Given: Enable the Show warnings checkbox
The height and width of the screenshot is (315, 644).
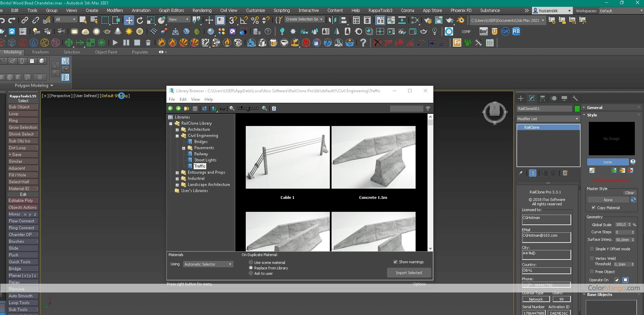Looking at the screenshot, I should (396, 262).
